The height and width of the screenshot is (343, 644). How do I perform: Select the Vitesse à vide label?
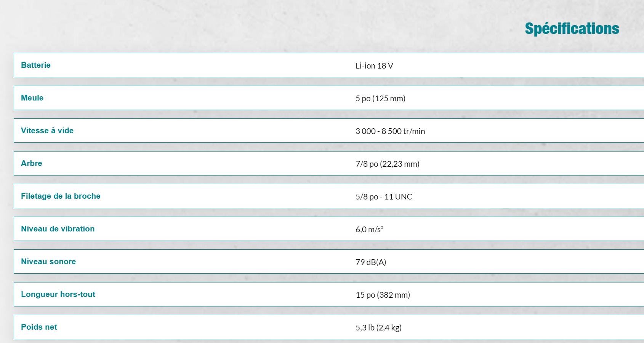(47, 131)
